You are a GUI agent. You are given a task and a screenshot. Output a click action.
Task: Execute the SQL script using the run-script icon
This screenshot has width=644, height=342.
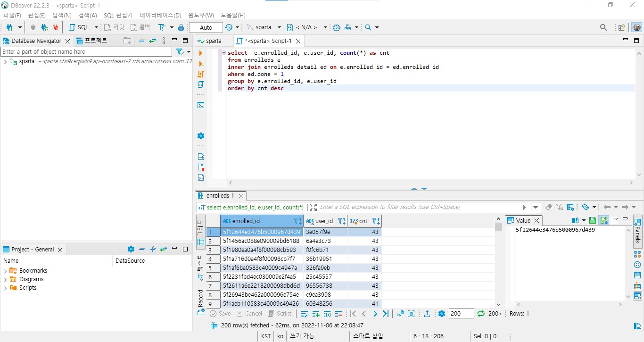tap(201, 73)
